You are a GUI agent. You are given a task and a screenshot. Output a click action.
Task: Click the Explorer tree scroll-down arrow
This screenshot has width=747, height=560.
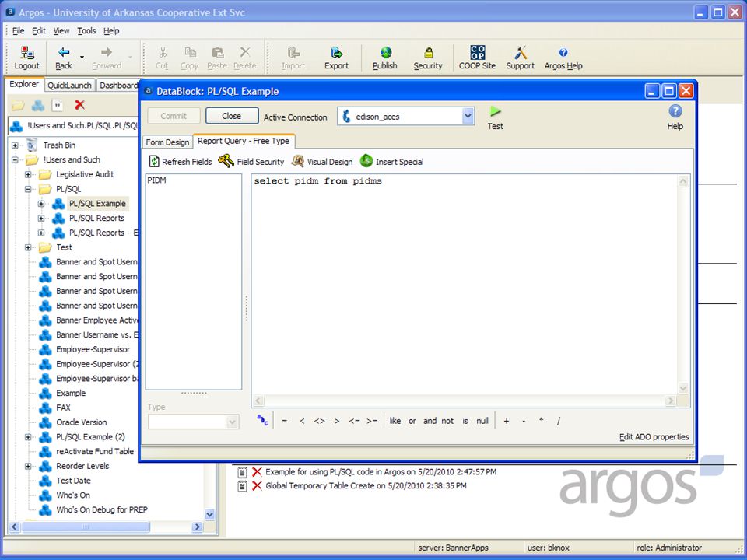tap(209, 514)
